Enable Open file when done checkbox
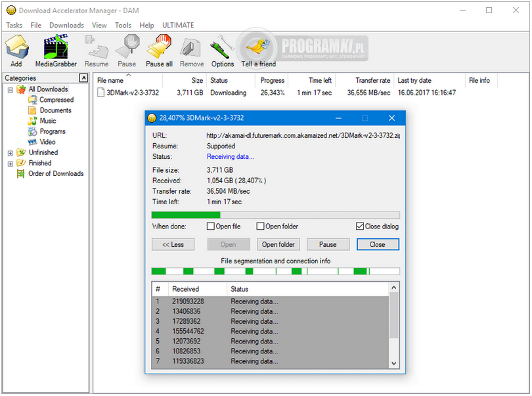The height and width of the screenshot is (396, 532). (x=210, y=226)
